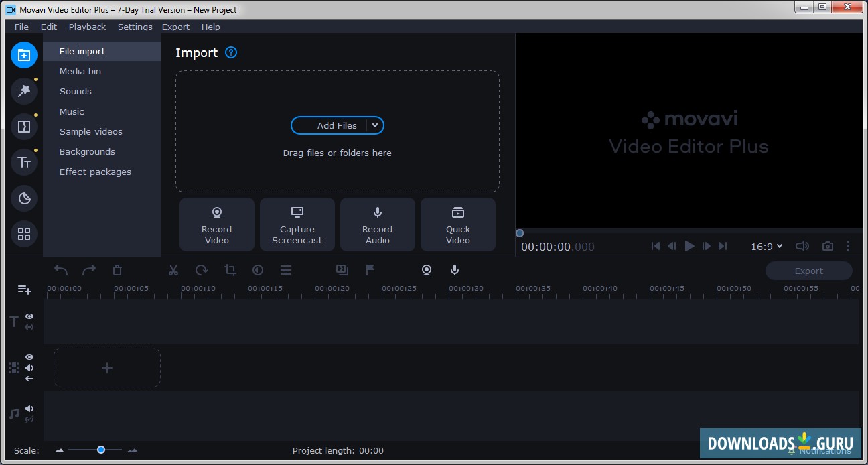
Task: Select the Crop tool on the toolbar
Action: point(230,270)
